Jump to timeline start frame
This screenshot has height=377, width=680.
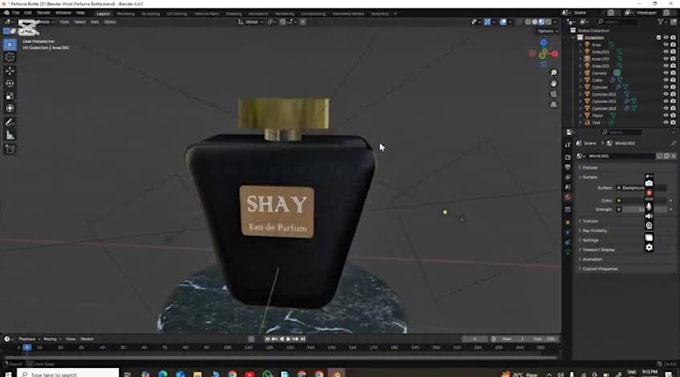coord(267,339)
